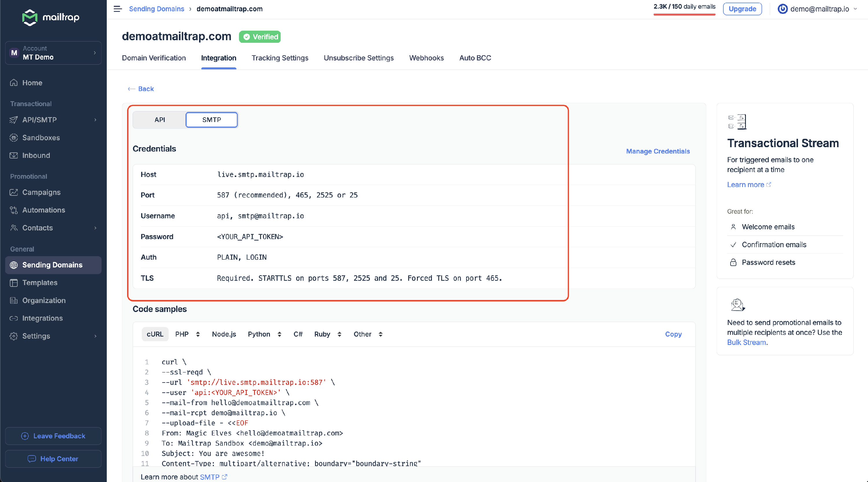Select the SMTP toggle option

point(211,120)
